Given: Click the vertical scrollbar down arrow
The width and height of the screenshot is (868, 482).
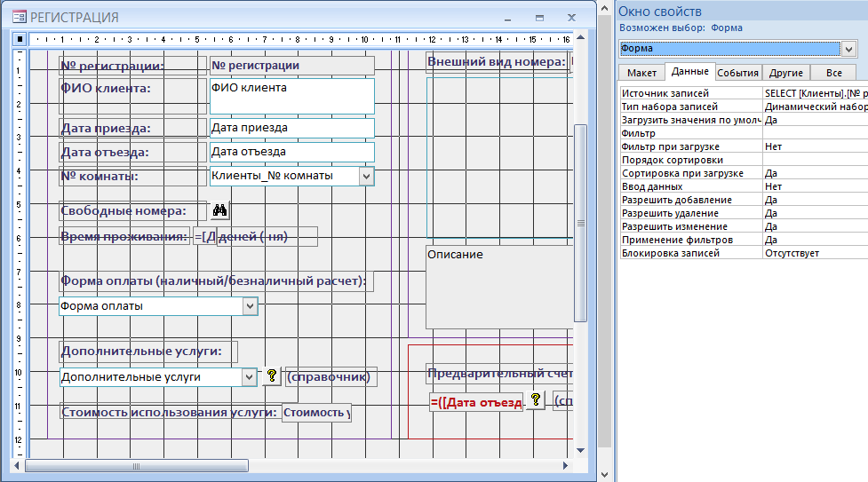Looking at the screenshot, I should (581, 447).
